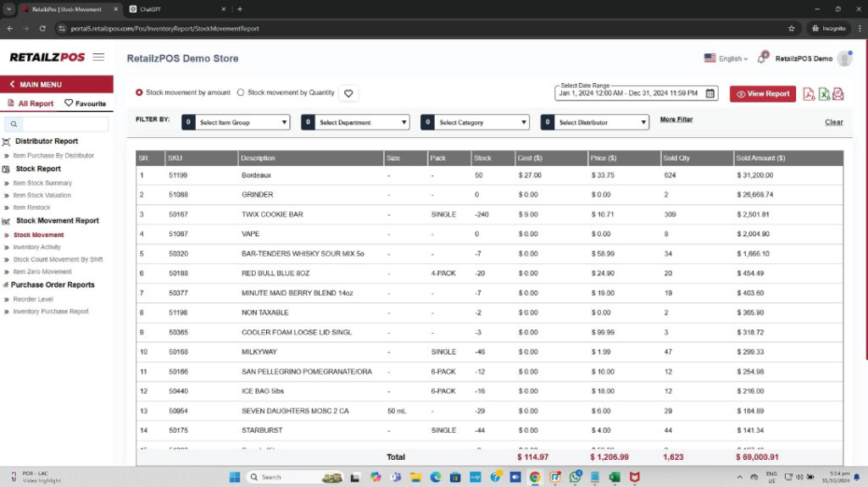
Task: Open the notifications bell
Action: click(x=761, y=58)
